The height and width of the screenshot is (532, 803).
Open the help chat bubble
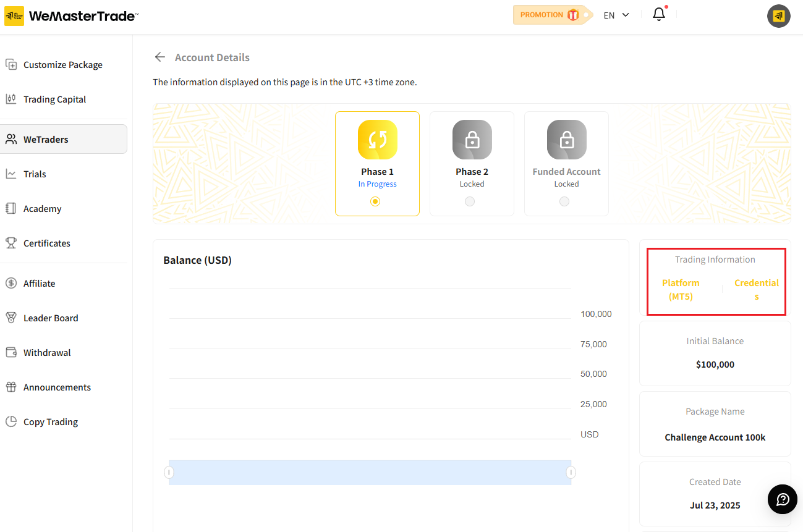click(x=783, y=499)
